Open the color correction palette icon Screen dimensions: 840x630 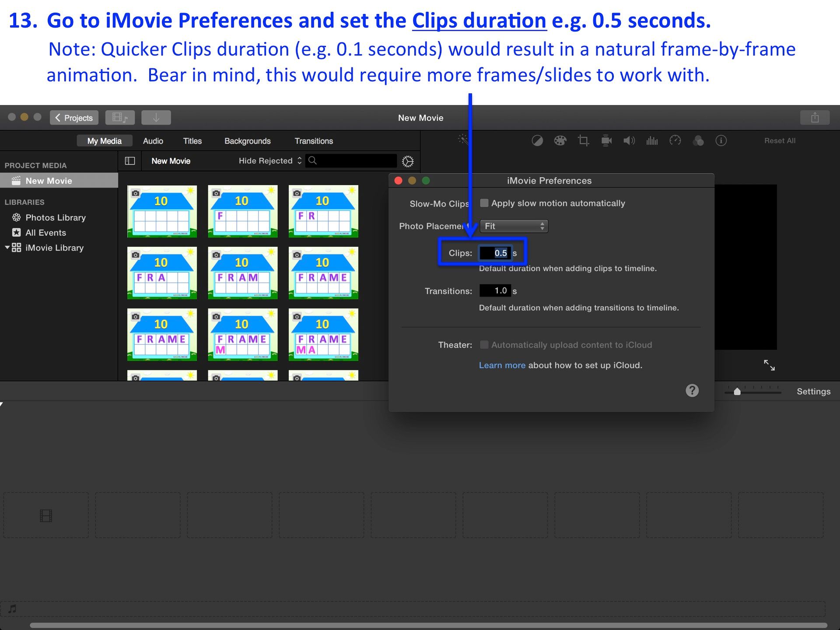point(560,140)
